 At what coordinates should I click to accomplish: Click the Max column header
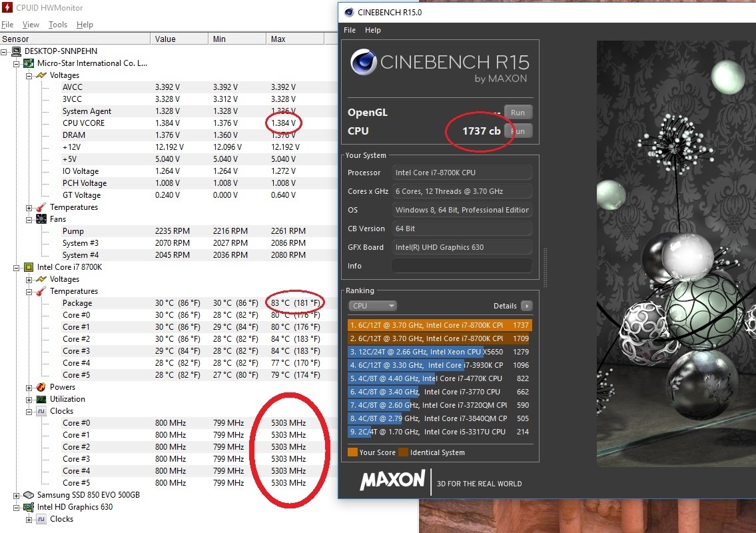(x=294, y=39)
